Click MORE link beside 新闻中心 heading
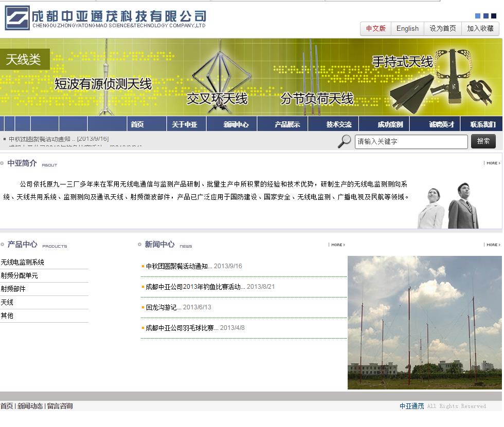 tap(337, 245)
